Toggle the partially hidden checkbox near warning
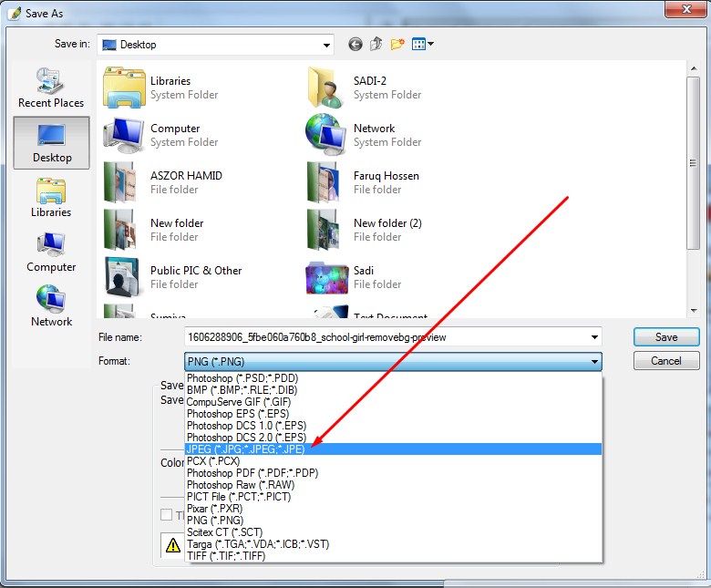Image resolution: width=711 pixels, height=588 pixels. point(167,514)
